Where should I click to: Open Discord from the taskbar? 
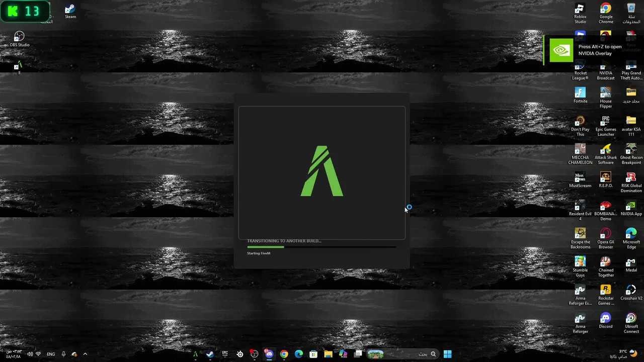coord(269,354)
